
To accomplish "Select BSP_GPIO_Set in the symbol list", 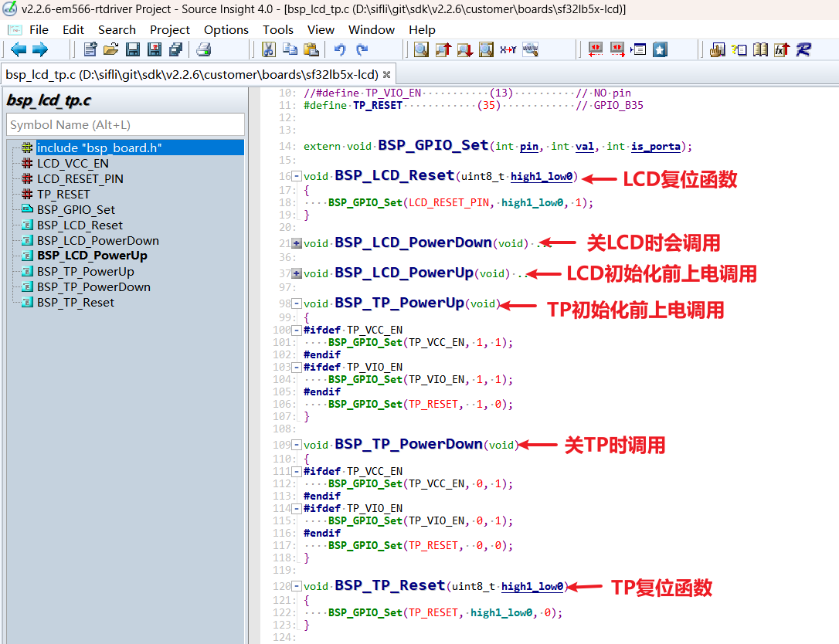I will [x=76, y=210].
